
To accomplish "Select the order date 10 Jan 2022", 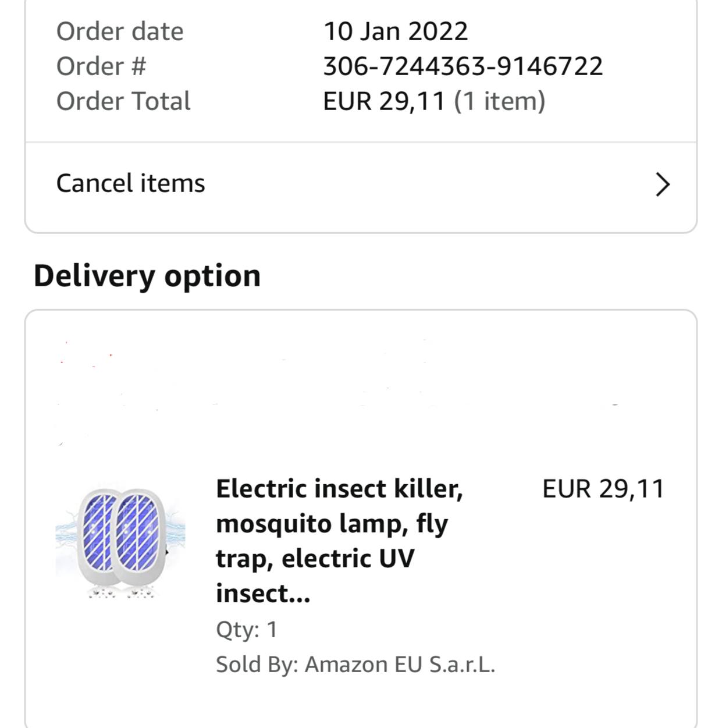I will [395, 31].
